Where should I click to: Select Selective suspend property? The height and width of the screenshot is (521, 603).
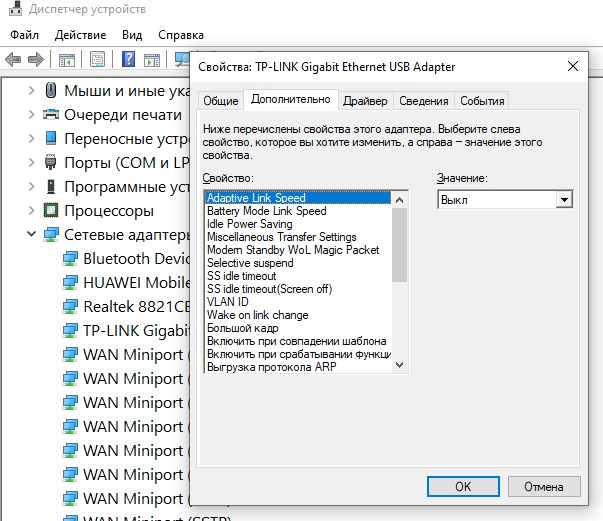click(298, 263)
